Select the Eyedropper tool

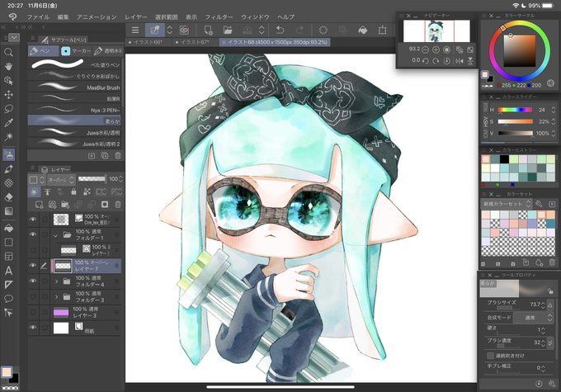pos(8,123)
